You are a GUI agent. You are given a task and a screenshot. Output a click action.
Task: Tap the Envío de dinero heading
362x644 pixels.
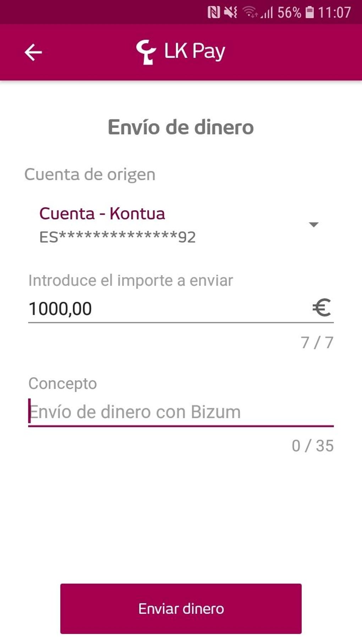point(181,127)
